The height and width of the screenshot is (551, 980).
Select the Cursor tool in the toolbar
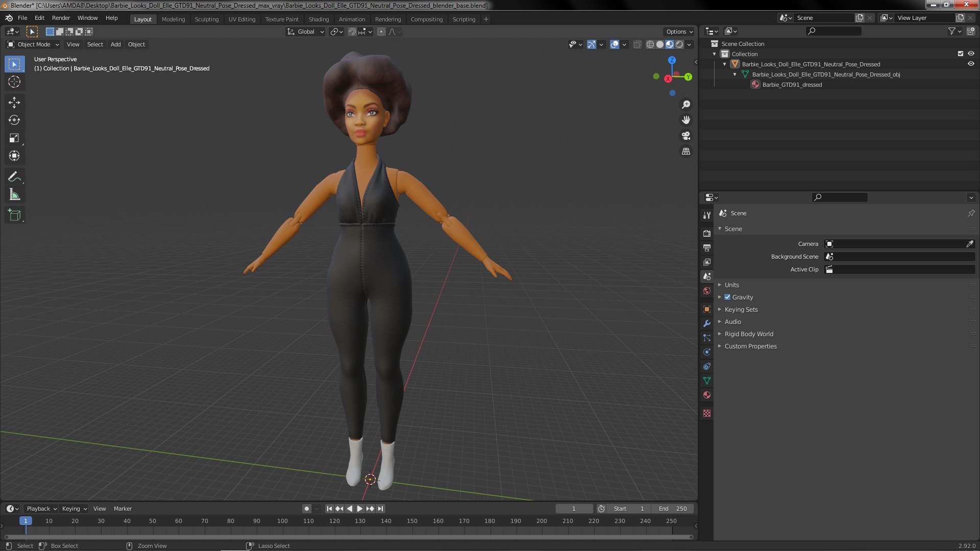pyautogui.click(x=14, y=82)
